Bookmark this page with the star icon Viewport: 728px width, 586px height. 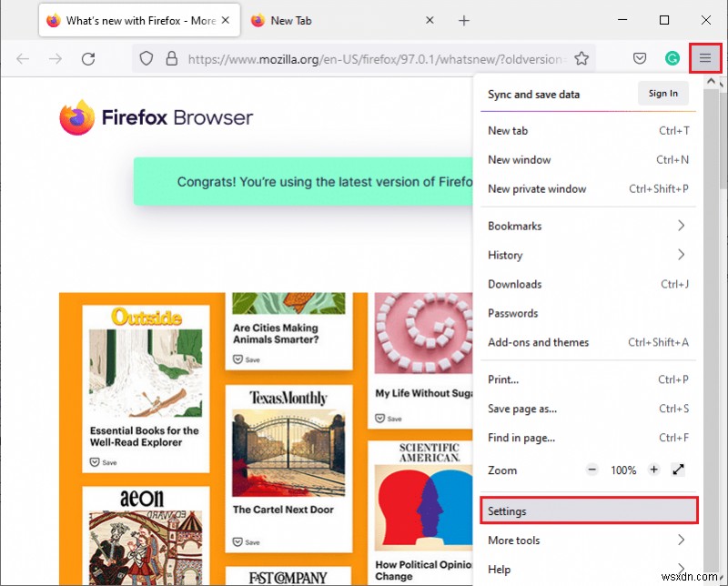pyautogui.click(x=581, y=57)
